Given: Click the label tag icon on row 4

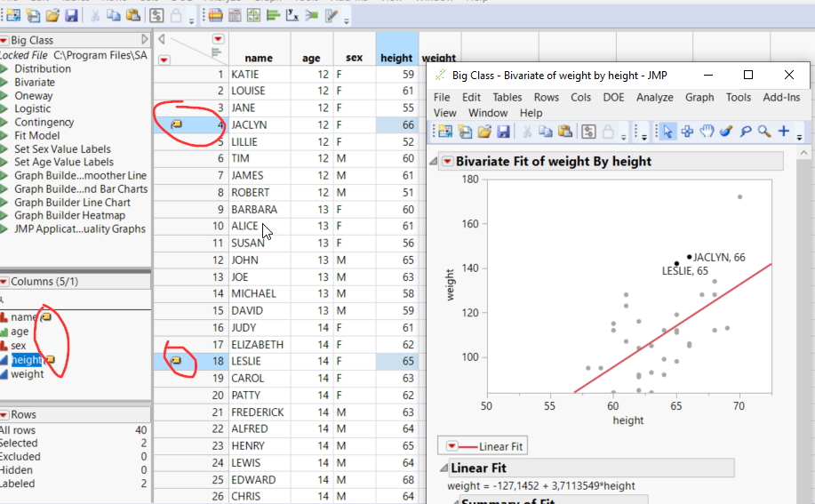Looking at the screenshot, I should point(176,124).
